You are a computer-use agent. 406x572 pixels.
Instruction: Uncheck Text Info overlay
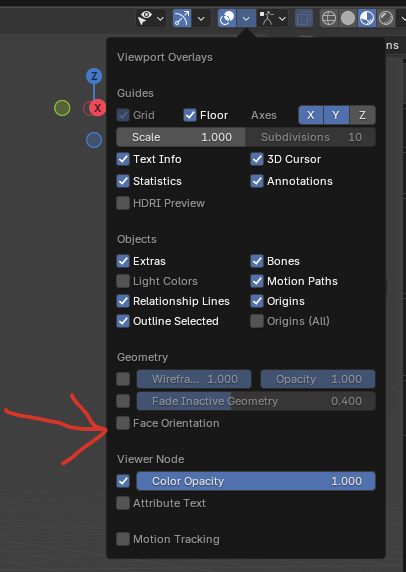coord(123,159)
